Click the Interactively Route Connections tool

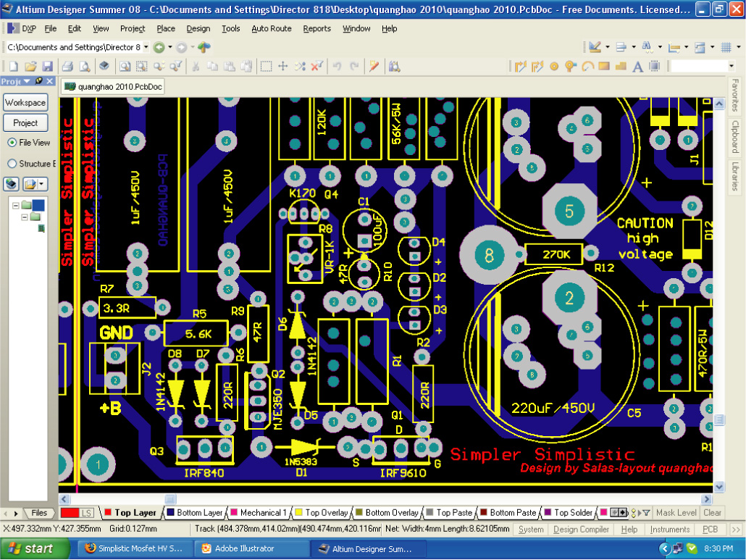tap(521, 67)
